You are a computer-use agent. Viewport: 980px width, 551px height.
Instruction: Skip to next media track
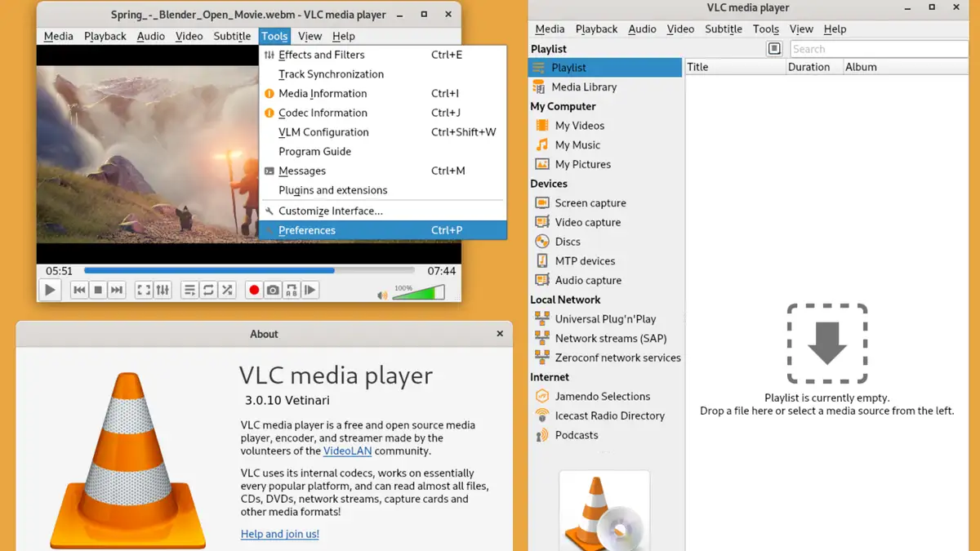coord(117,290)
